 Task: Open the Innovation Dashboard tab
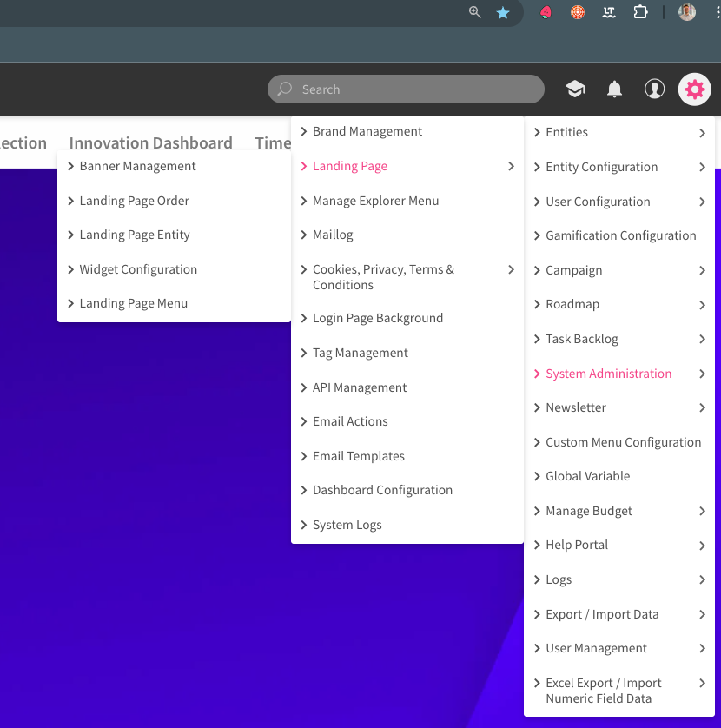pos(150,142)
